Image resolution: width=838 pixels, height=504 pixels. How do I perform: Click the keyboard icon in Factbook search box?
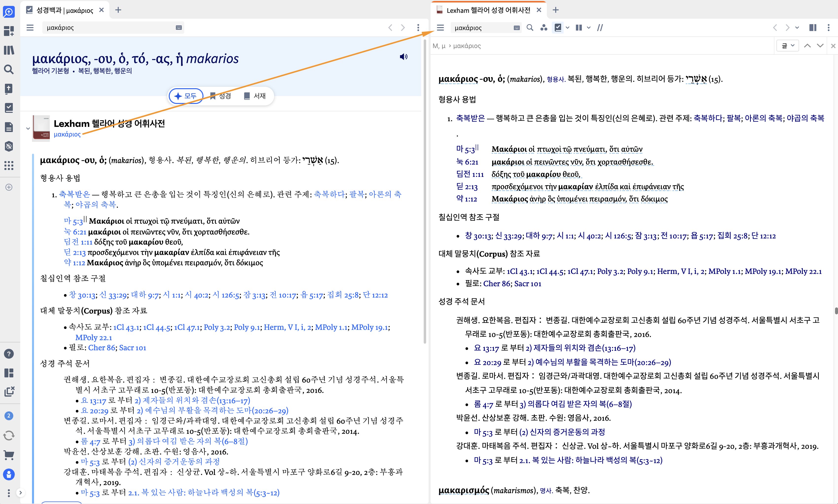pos(179,28)
